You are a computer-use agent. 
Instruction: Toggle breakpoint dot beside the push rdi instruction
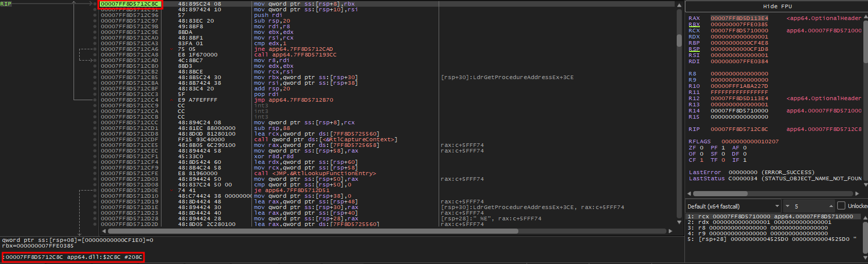(95, 15)
